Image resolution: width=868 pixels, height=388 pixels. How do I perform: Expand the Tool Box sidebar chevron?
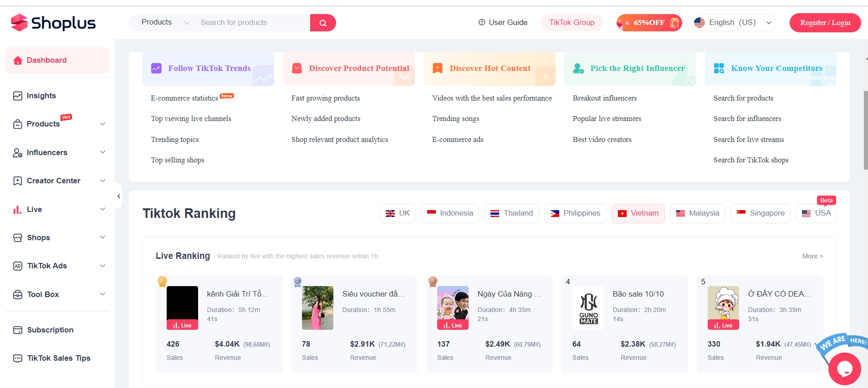102,294
